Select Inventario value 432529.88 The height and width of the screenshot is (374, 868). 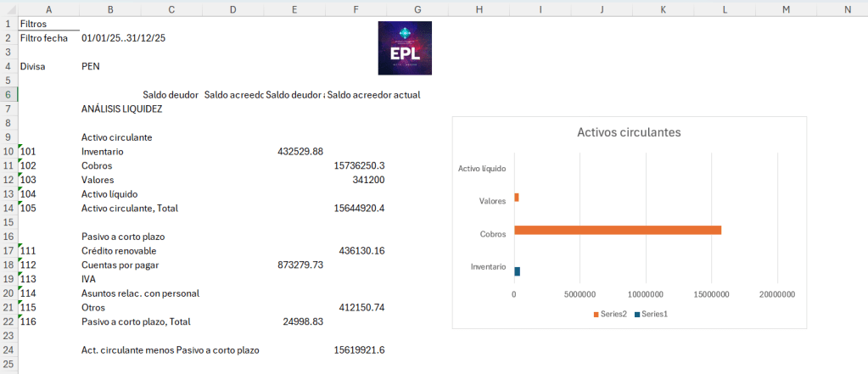[300, 152]
